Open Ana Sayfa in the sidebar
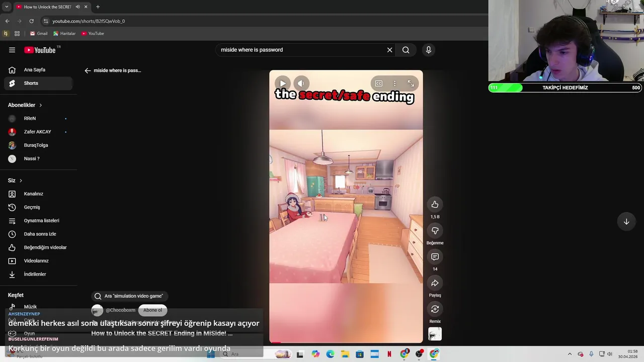The height and width of the screenshot is (362, 644). click(38, 70)
